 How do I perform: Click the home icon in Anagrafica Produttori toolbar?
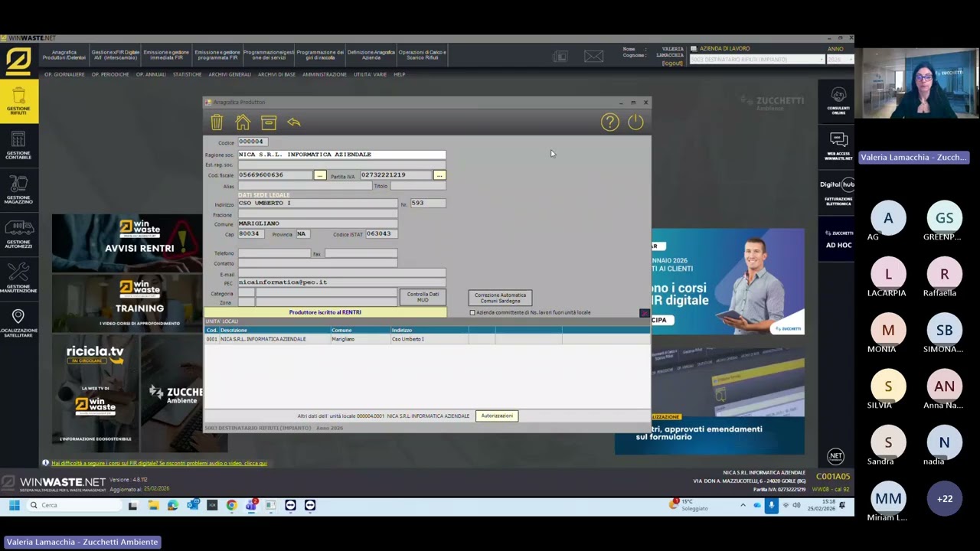(x=243, y=122)
